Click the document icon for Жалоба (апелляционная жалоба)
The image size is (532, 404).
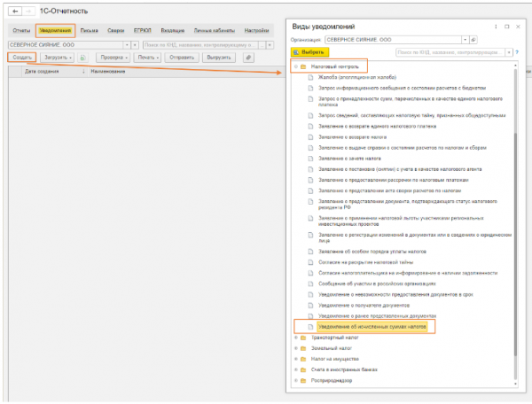click(x=310, y=77)
